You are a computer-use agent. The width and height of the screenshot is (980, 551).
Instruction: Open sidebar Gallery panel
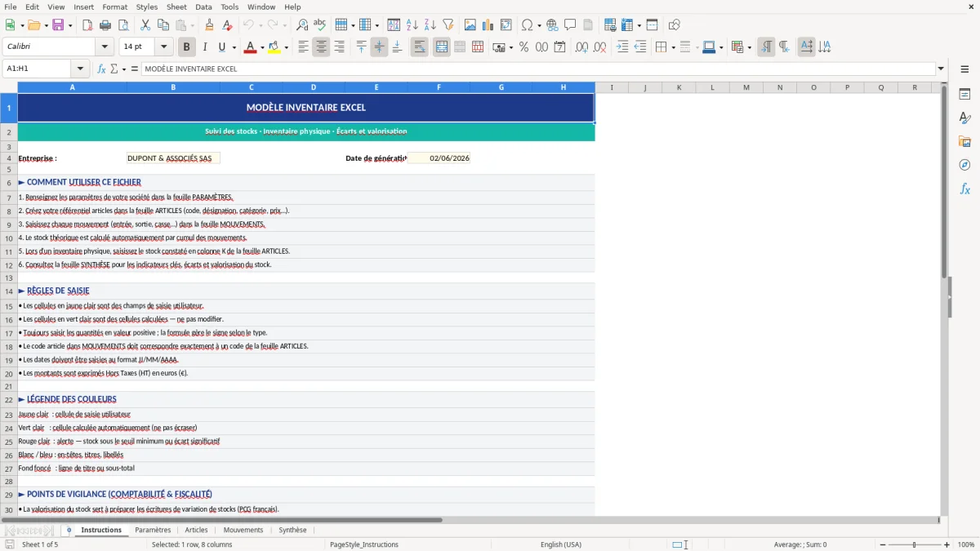pyautogui.click(x=964, y=142)
